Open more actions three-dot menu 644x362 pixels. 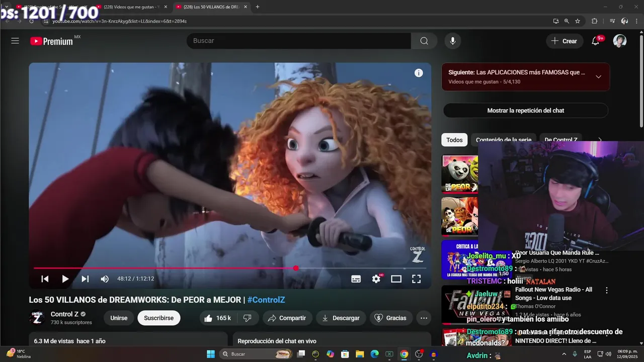(x=424, y=318)
